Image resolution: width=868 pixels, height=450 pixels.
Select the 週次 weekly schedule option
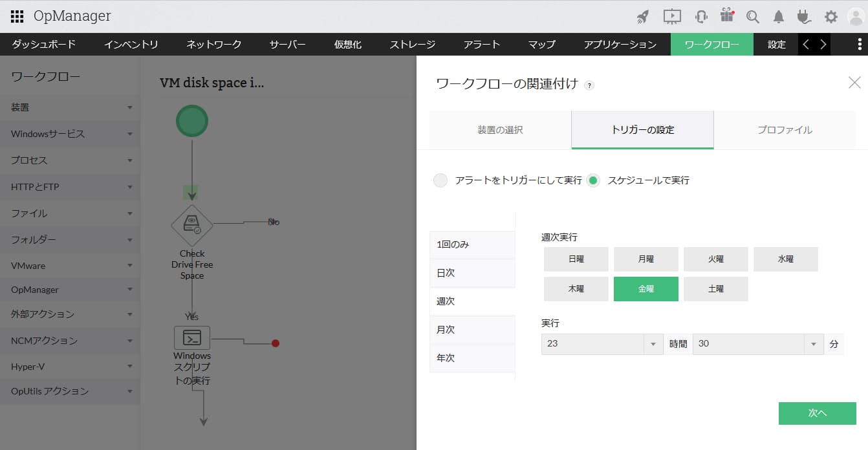pyautogui.click(x=472, y=301)
